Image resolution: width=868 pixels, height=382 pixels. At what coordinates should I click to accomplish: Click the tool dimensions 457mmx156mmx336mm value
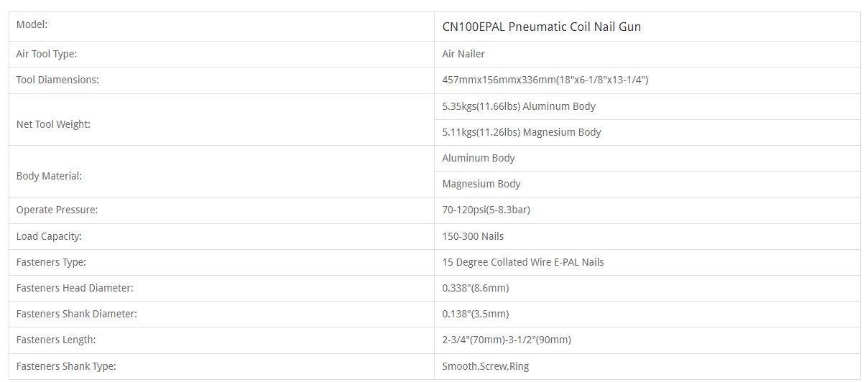coord(545,80)
